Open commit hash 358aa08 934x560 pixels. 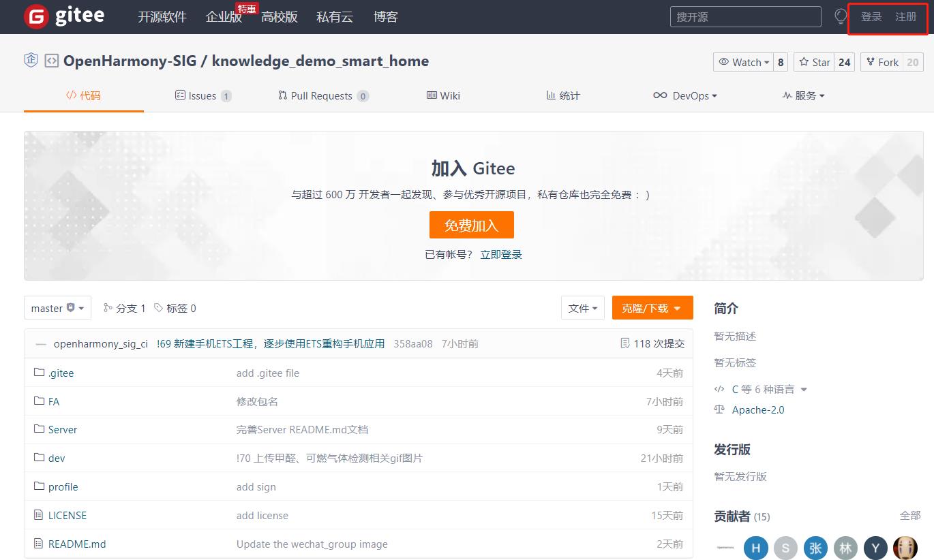pyautogui.click(x=413, y=344)
